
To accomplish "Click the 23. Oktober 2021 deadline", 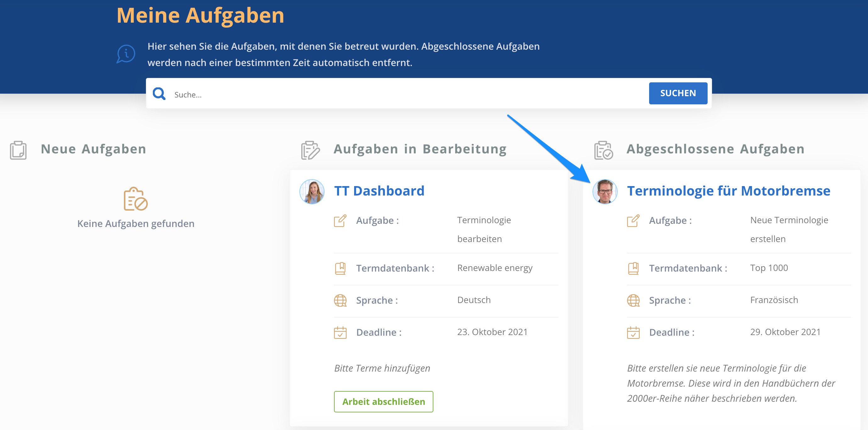I will [492, 332].
